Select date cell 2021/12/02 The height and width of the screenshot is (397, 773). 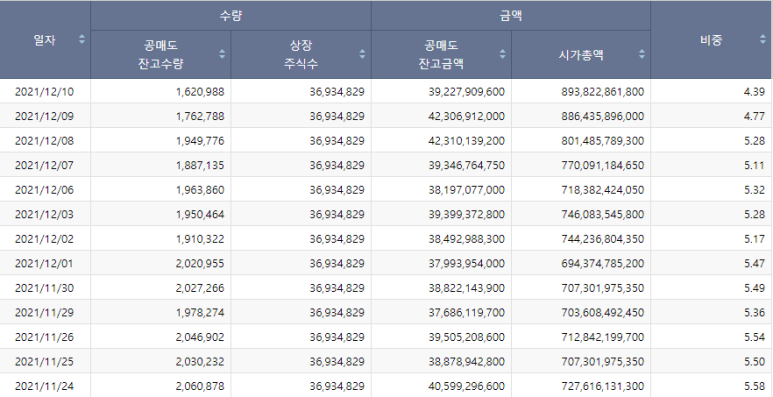pos(44,239)
